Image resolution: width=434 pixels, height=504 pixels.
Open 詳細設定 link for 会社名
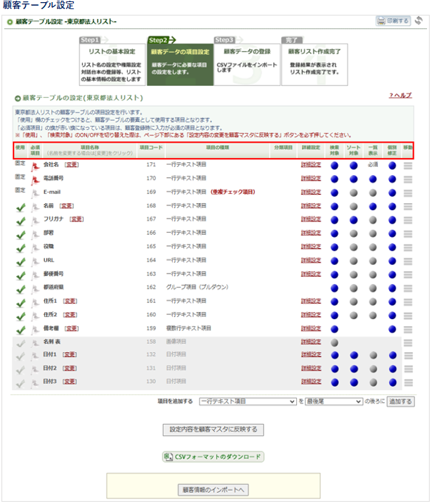(x=311, y=164)
